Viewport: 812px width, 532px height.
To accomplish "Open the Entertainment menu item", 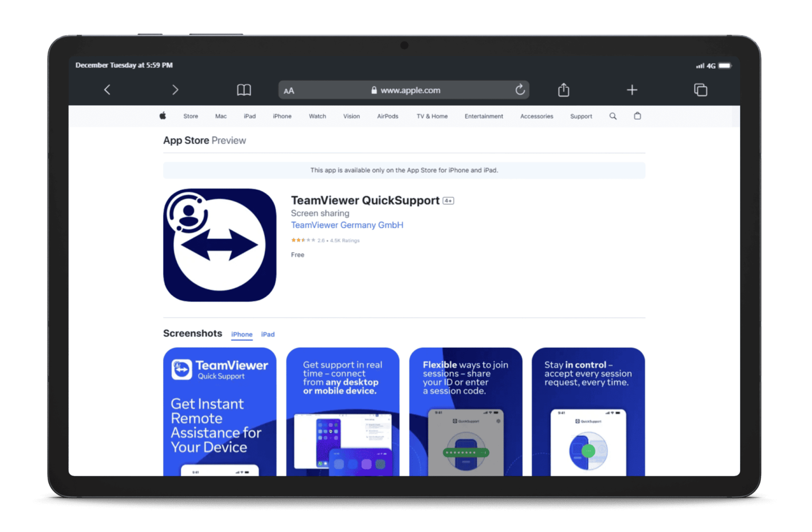I will point(483,116).
